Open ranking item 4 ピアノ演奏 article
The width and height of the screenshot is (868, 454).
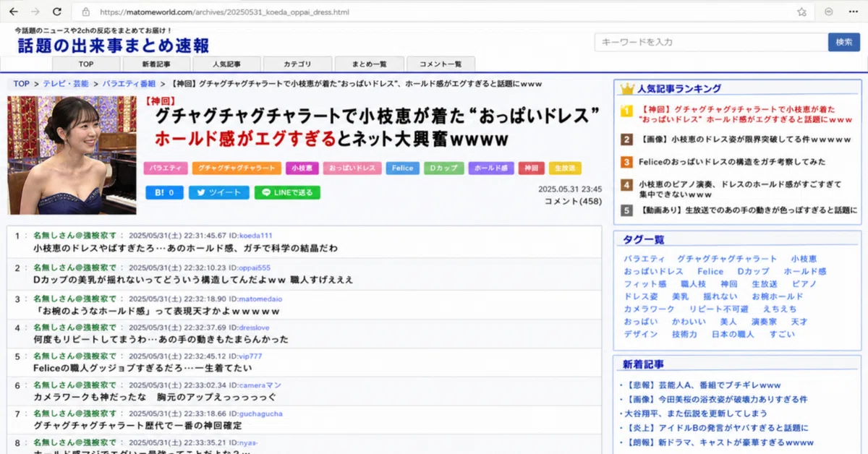click(740, 189)
